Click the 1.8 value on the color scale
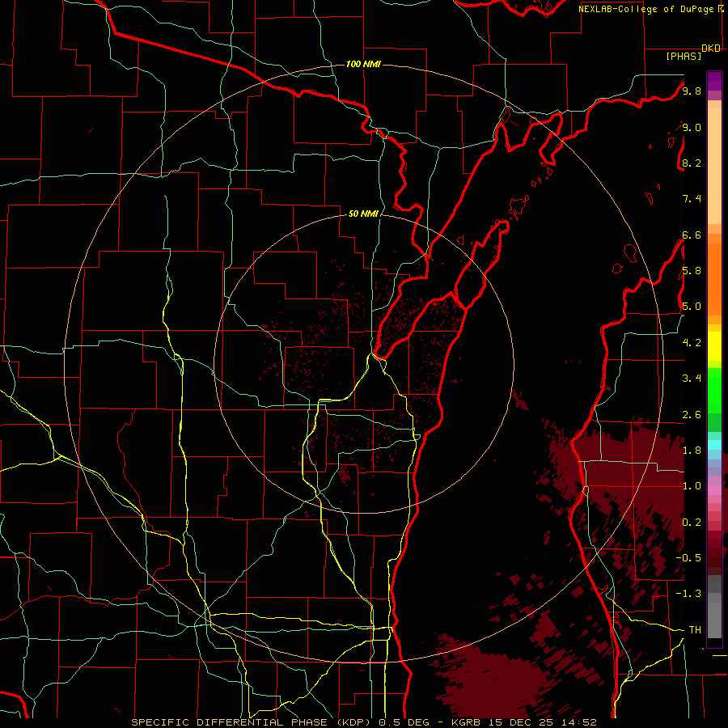The height and width of the screenshot is (728, 728). point(692,451)
